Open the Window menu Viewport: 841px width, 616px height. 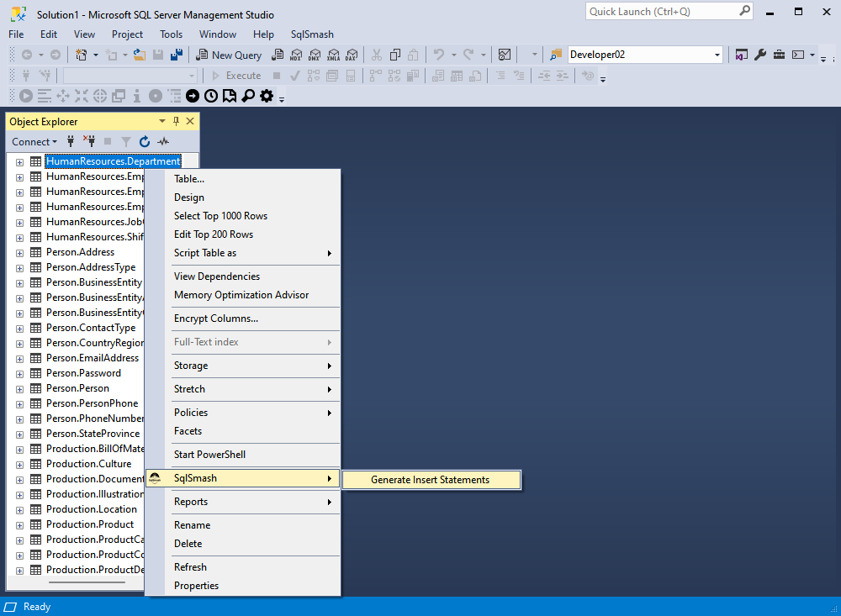click(218, 34)
